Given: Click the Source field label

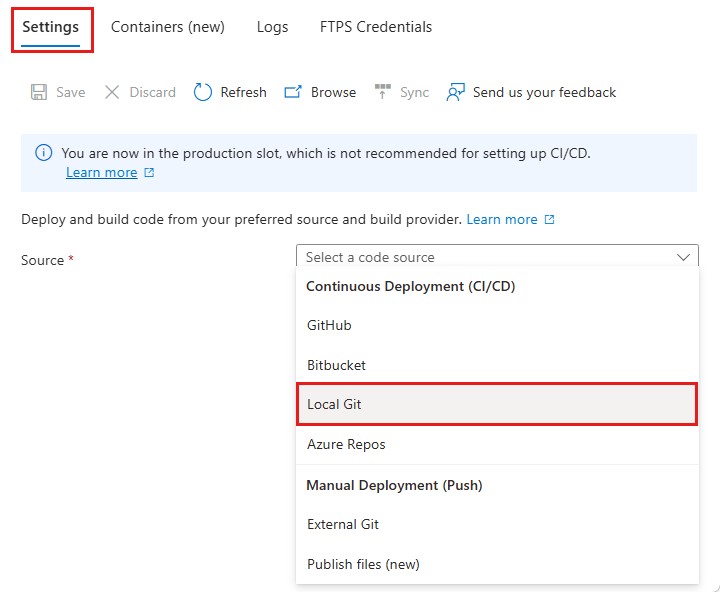Looking at the screenshot, I should (x=42, y=260).
